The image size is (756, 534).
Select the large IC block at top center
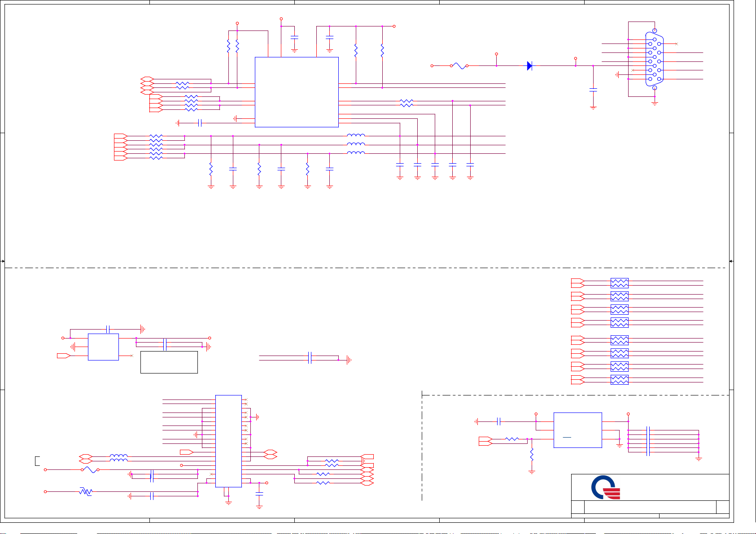tap(297, 92)
